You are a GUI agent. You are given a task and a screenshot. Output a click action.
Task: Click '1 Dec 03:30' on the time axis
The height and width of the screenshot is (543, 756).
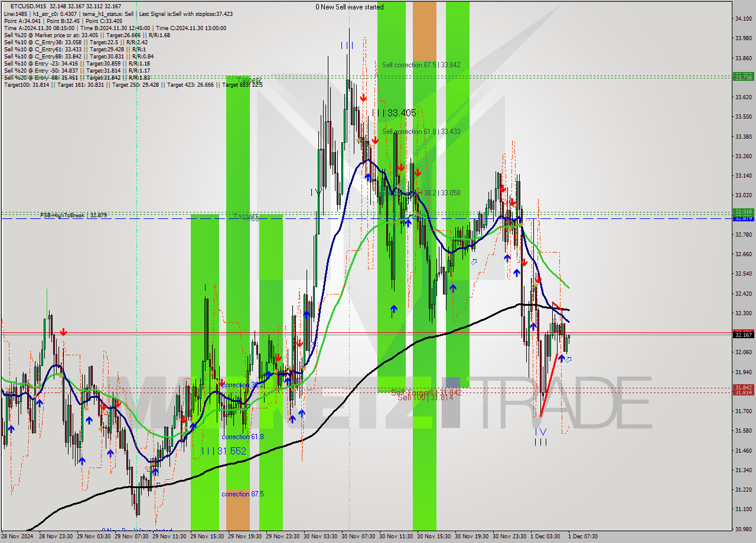click(x=545, y=536)
